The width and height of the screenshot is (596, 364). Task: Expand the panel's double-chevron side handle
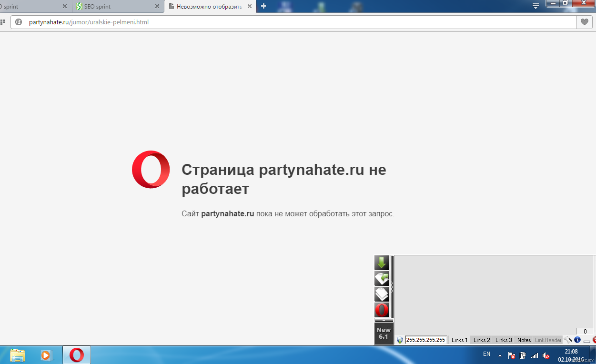tap(392, 287)
